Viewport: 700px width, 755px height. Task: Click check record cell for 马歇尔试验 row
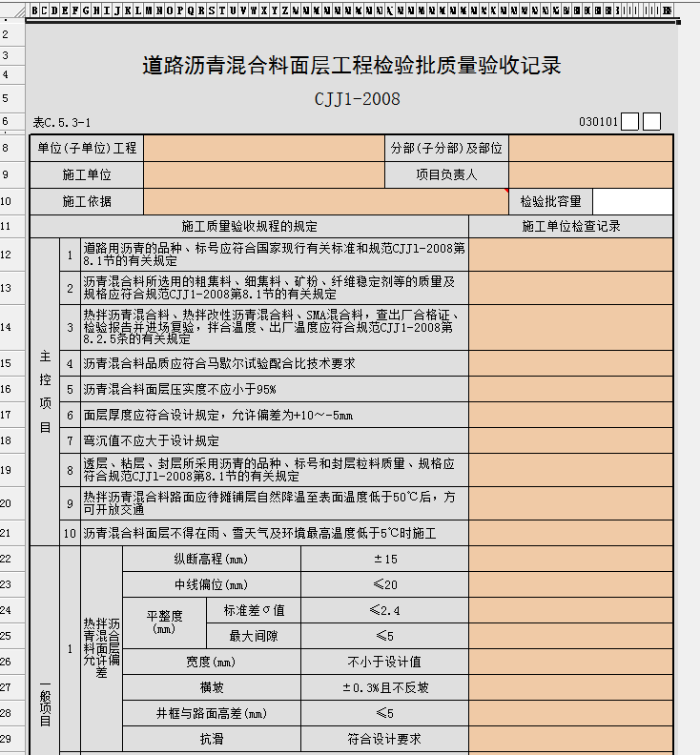[571, 363]
